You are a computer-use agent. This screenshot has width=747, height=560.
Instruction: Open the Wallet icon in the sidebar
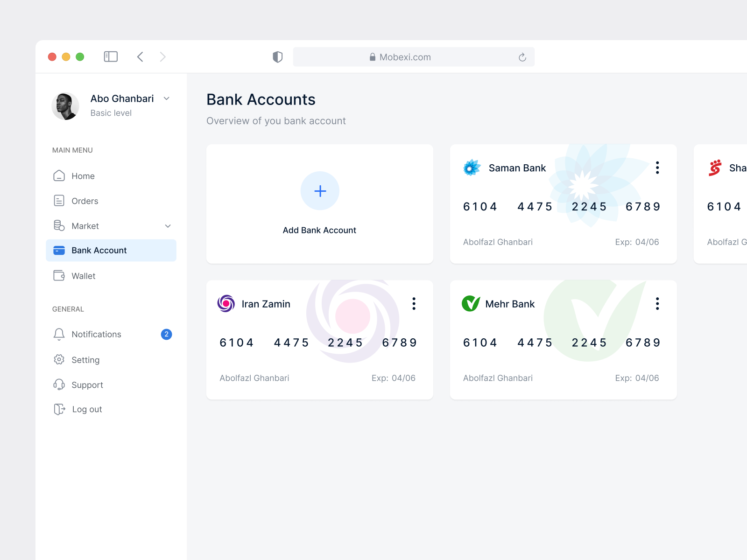coord(59,275)
